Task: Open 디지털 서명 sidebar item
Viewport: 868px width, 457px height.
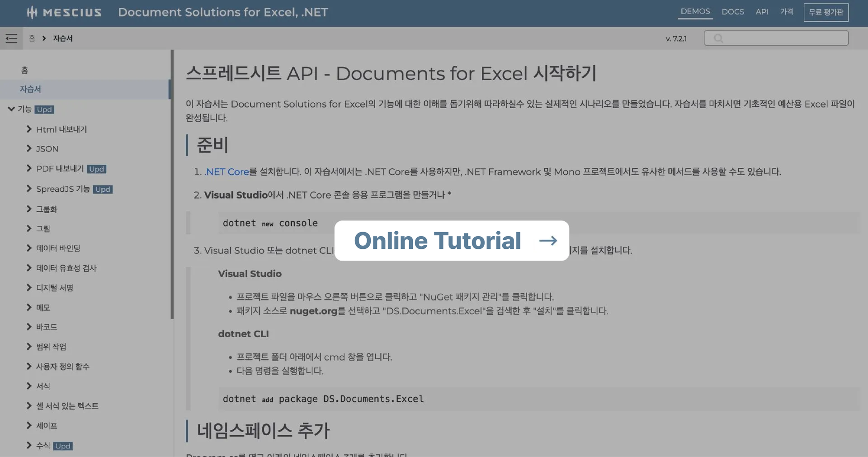Action: [x=55, y=288]
